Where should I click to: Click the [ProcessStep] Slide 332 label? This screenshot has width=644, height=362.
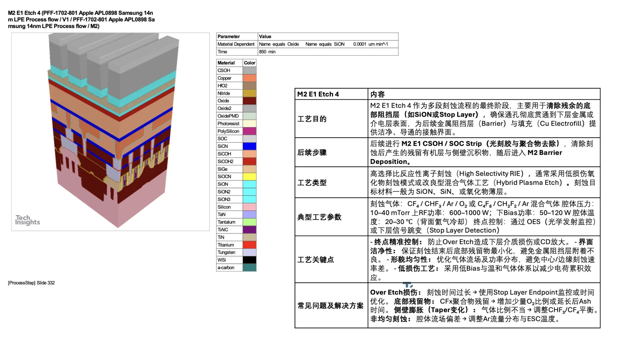(x=31, y=283)
